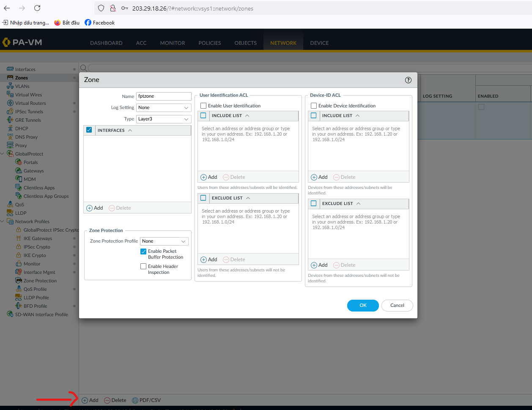The height and width of the screenshot is (410, 532).
Task: Click the IPSec Tunnels sidebar icon
Action: (10, 112)
